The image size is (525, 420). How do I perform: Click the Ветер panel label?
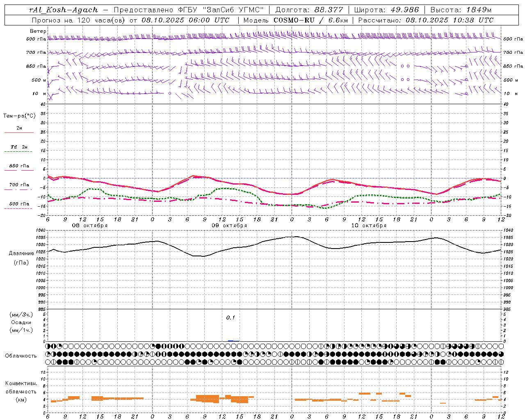pos(38,31)
